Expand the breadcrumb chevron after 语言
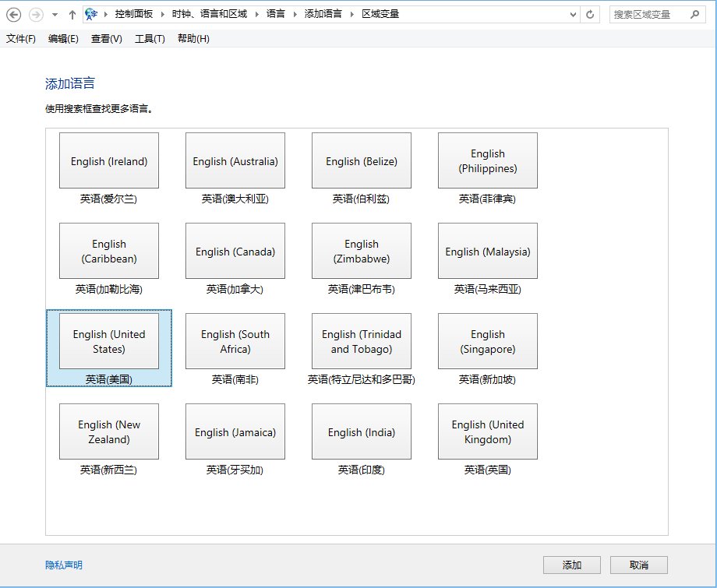717x588 pixels. [295, 13]
